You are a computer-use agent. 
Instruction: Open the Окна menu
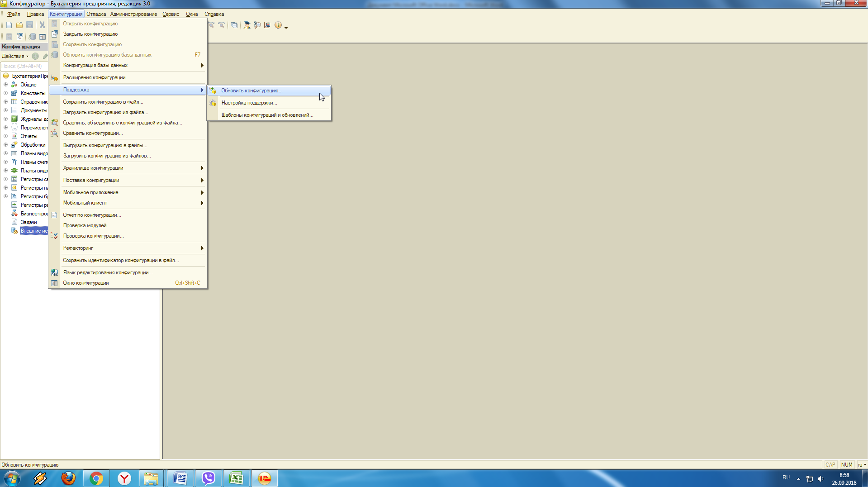click(x=192, y=14)
